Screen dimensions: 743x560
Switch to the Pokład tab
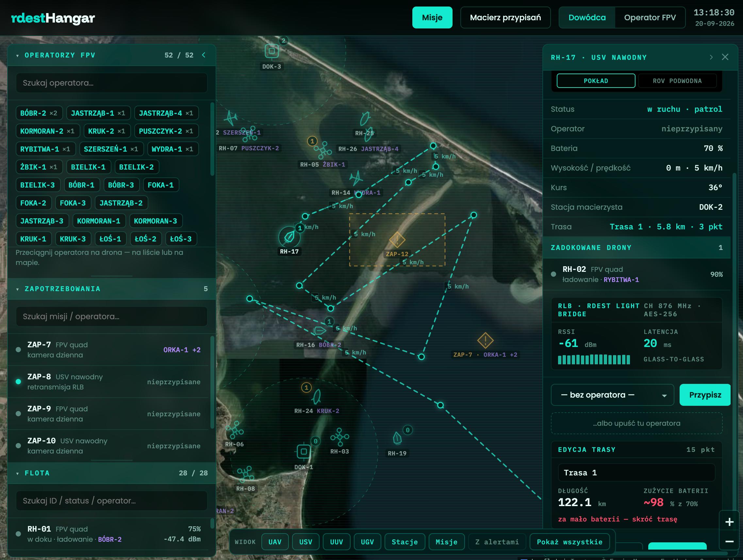pyautogui.click(x=596, y=81)
